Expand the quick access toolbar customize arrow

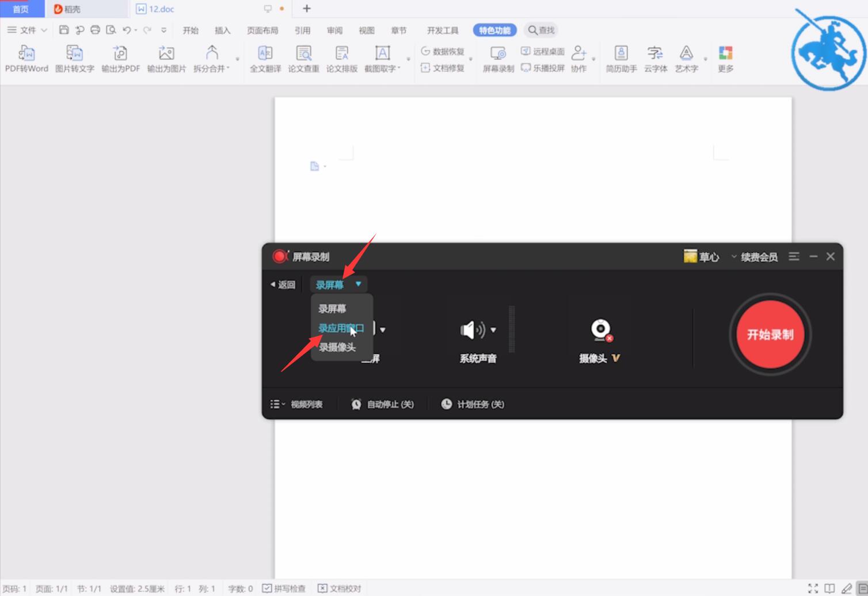click(164, 30)
